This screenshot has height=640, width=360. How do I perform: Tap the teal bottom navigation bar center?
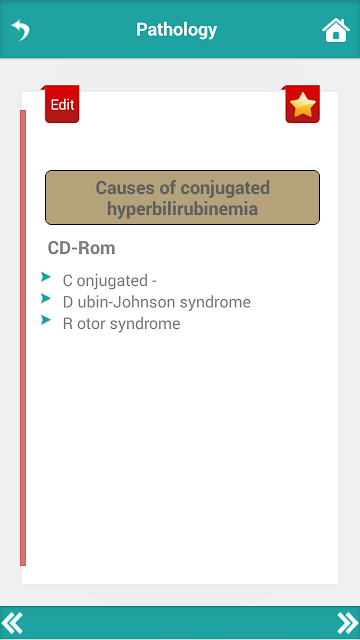[x=180, y=623]
